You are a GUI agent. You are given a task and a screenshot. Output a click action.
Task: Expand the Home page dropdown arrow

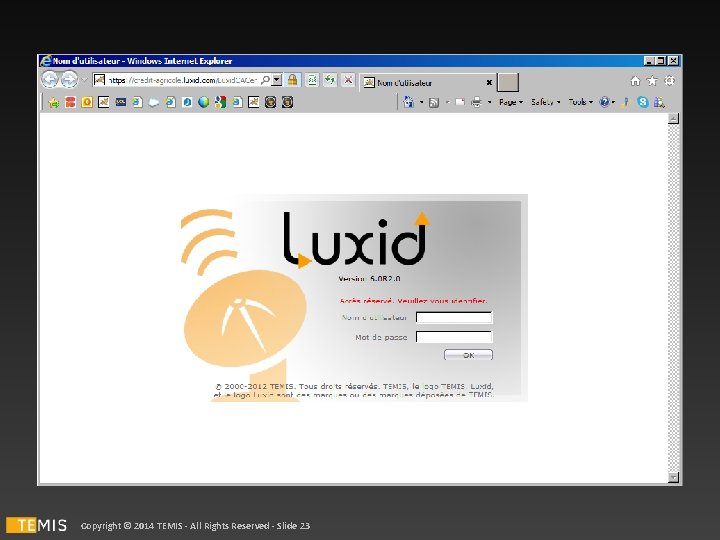coord(422,102)
